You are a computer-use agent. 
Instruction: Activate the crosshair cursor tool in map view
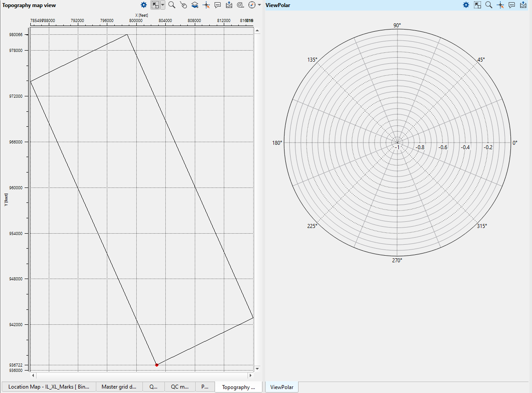pos(206,5)
